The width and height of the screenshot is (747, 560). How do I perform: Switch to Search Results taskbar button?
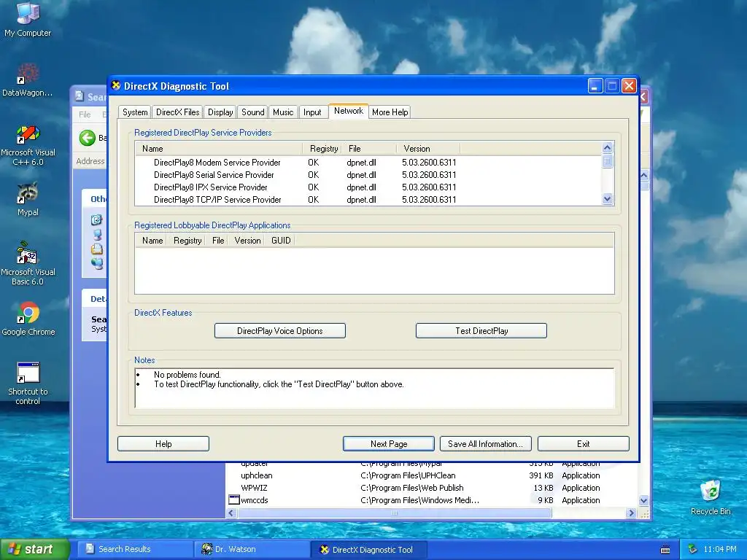[x=135, y=550]
